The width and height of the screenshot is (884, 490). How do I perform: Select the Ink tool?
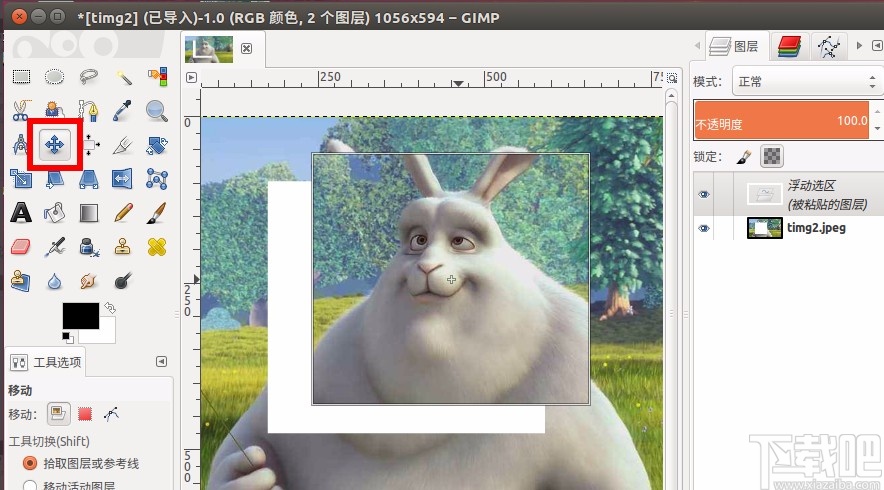click(x=89, y=247)
